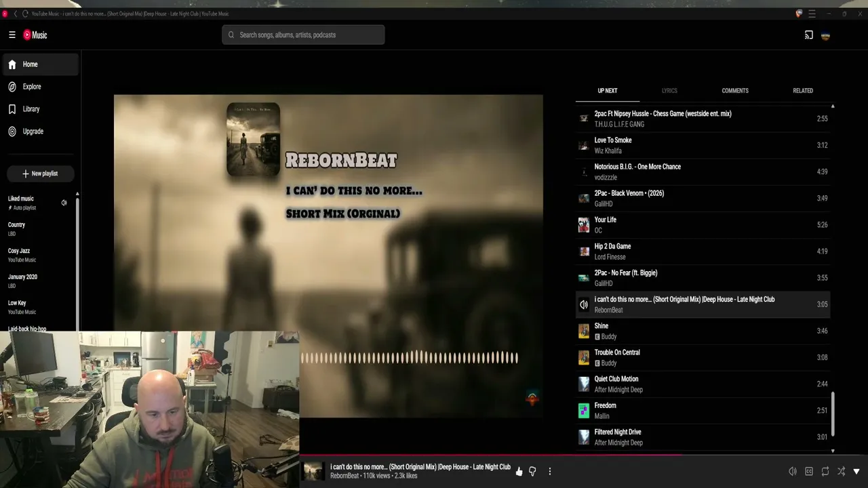
Task: Click the player bar song thumbnail
Action: coord(313,471)
